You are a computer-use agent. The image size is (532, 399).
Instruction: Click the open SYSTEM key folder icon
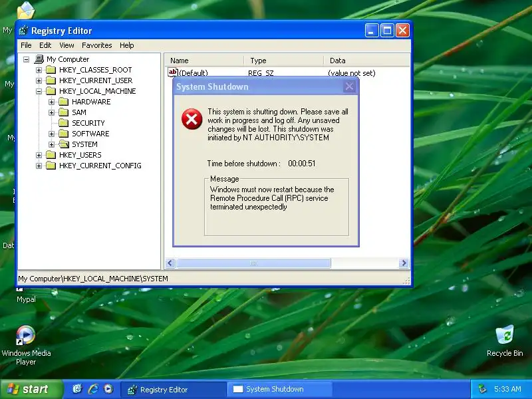point(63,144)
